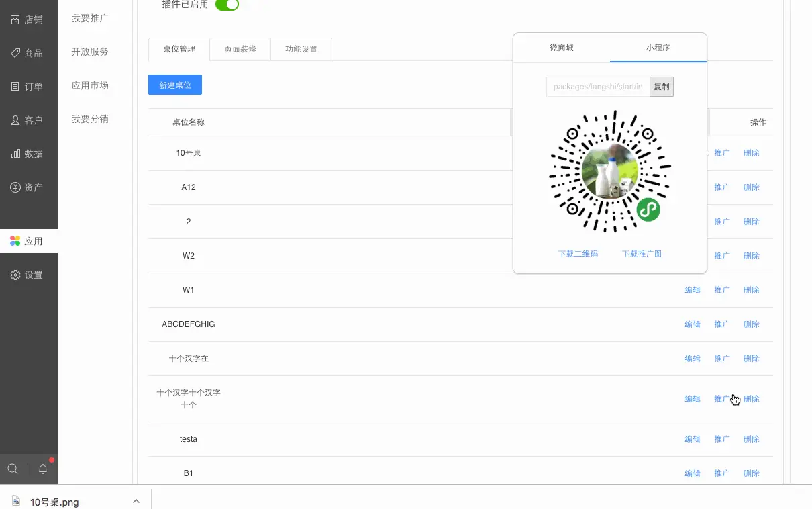The height and width of the screenshot is (509, 812).
Task: Click the 桌位名称 column header
Action: pos(189,122)
